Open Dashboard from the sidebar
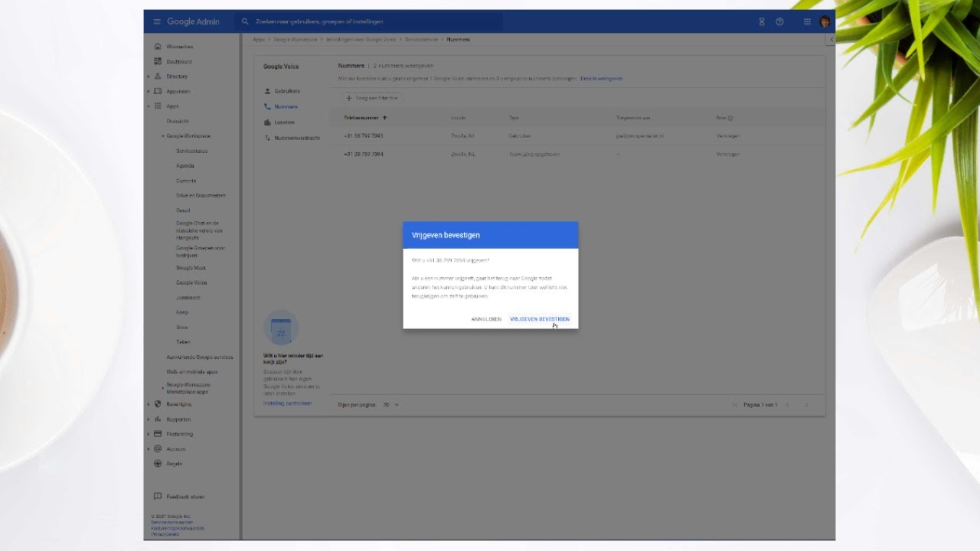The height and width of the screenshot is (551, 980). click(179, 61)
